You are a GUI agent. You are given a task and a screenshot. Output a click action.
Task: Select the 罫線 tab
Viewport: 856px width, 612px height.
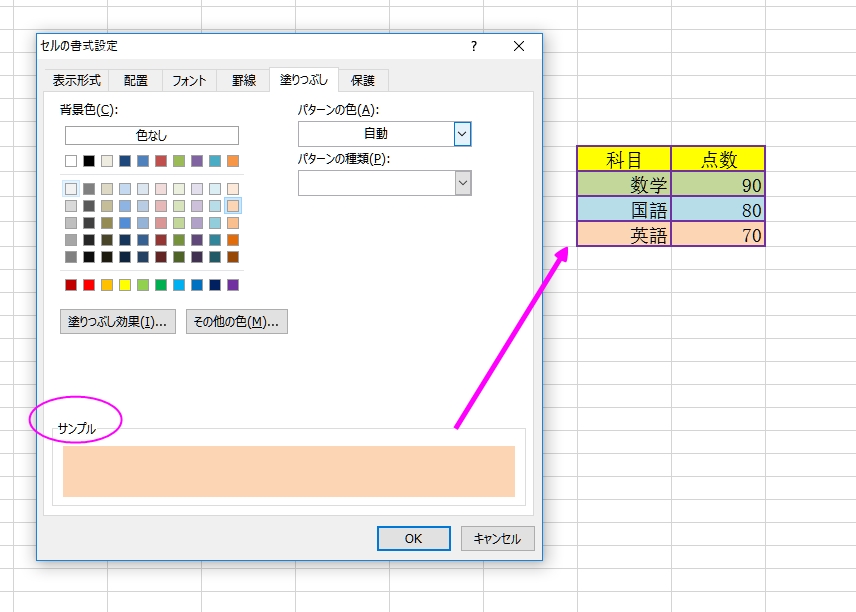[244, 80]
